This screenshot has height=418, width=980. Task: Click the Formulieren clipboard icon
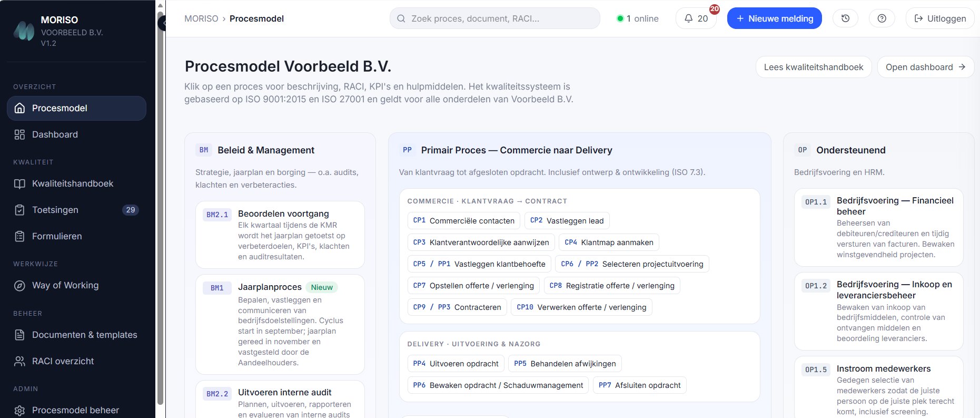(x=19, y=236)
